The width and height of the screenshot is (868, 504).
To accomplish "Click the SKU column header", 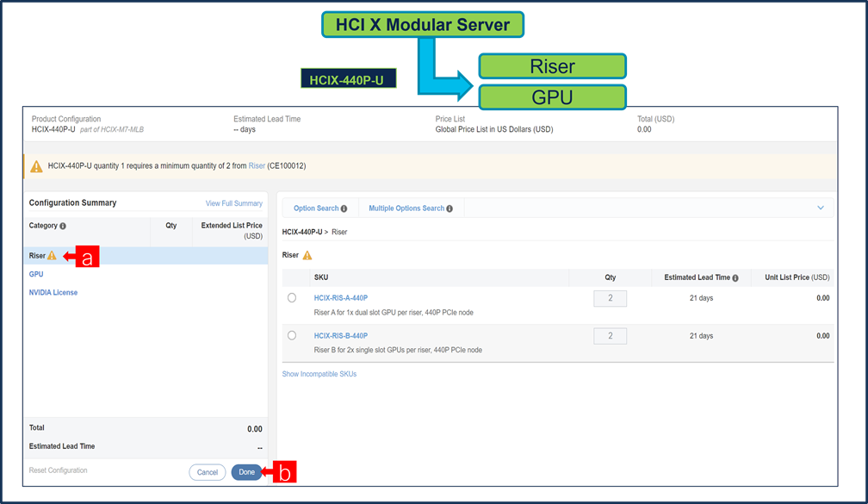I will pos(321,277).
